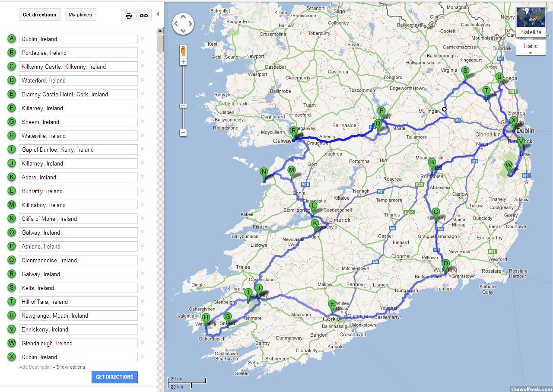The image size is (553, 392).
Task: Click the Cliffs of Moher destination field
Action: tap(78, 219)
